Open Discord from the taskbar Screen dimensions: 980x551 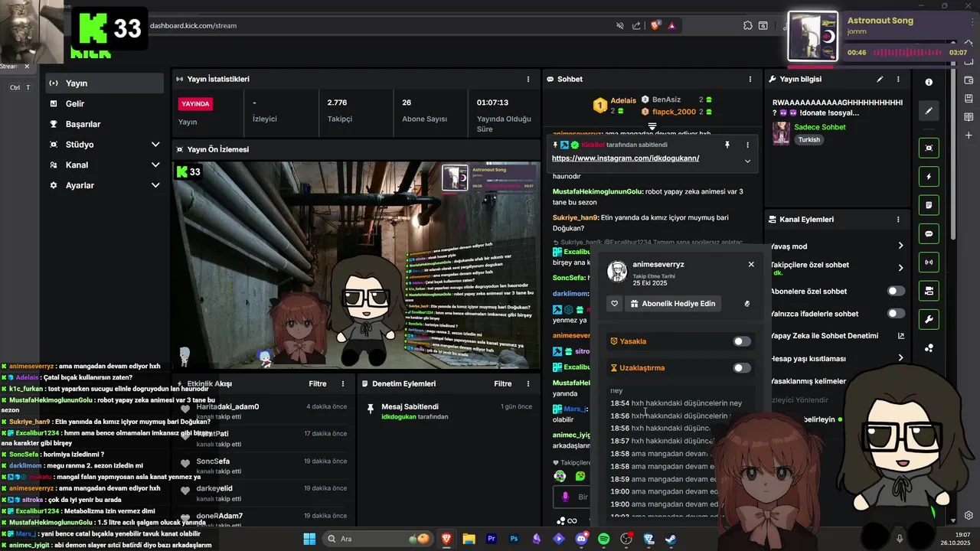click(x=581, y=539)
